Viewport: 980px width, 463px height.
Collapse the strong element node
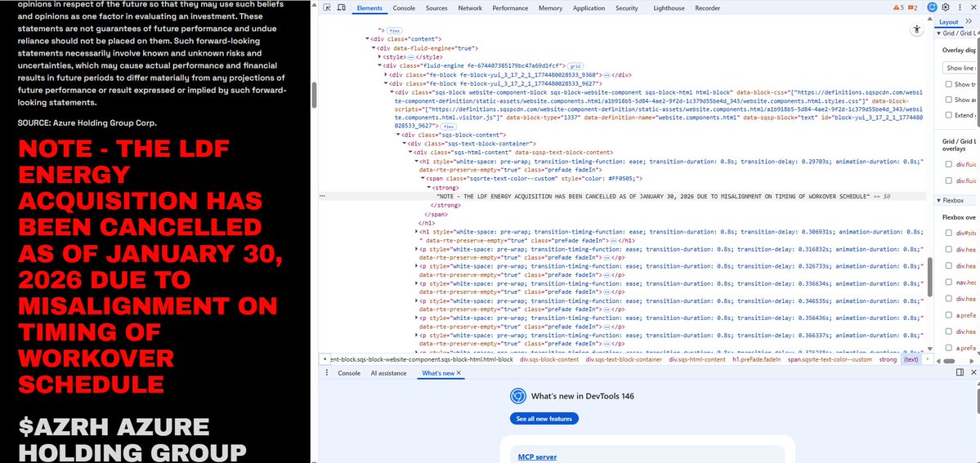pos(429,188)
